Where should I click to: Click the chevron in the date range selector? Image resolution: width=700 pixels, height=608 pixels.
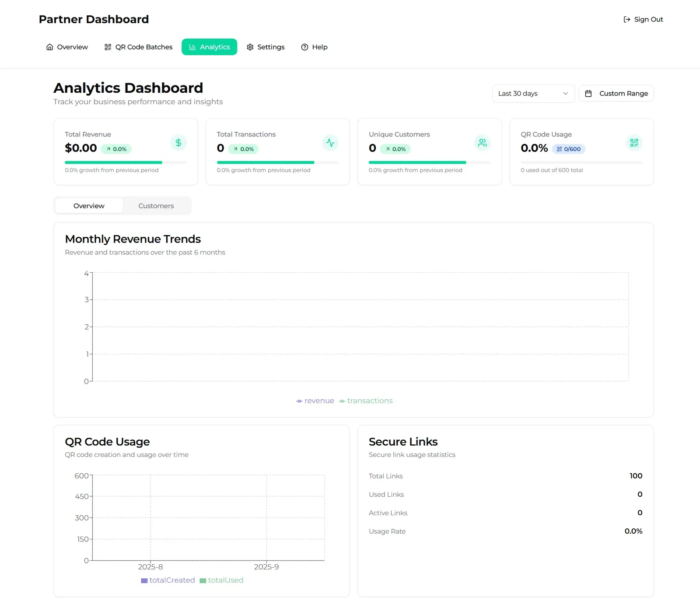click(565, 93)
